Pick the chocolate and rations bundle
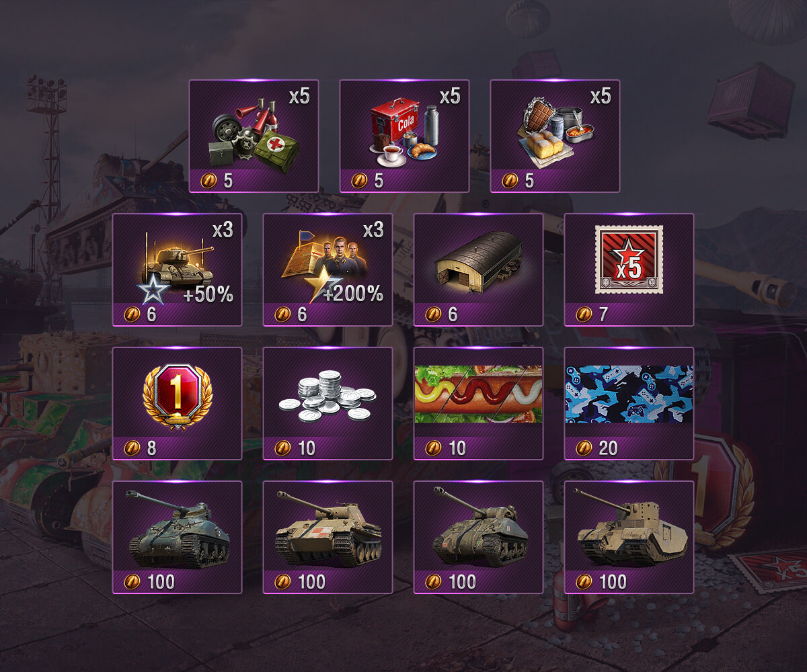This screenshot has height=672, width=807. tap(555, 136)
